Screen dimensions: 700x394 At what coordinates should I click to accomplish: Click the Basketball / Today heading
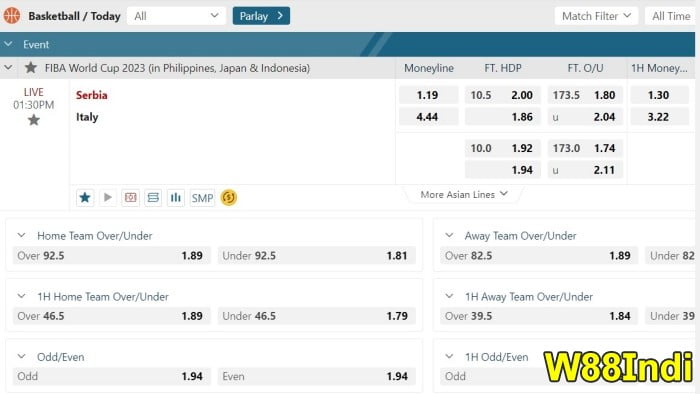point(75,16)
